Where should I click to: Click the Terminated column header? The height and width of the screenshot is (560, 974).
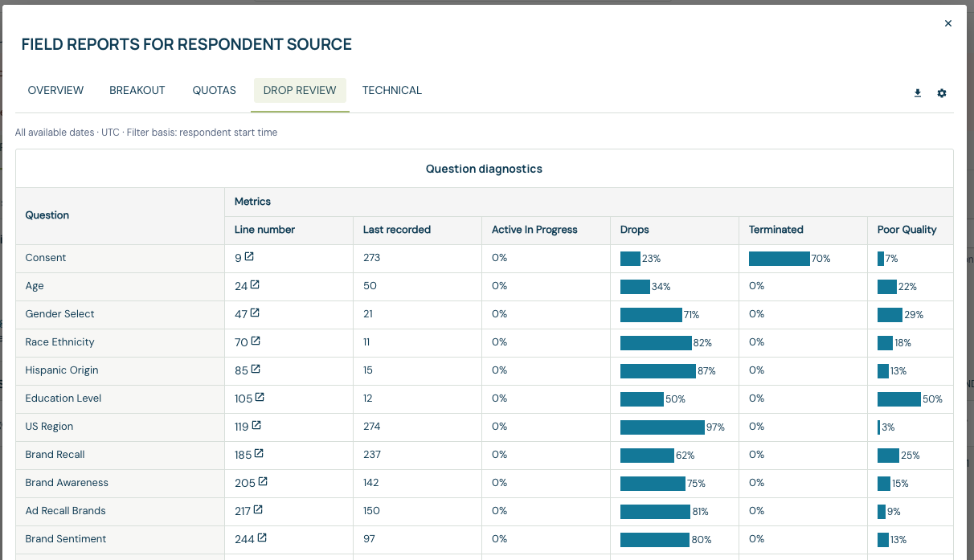(x=776, y=230)
